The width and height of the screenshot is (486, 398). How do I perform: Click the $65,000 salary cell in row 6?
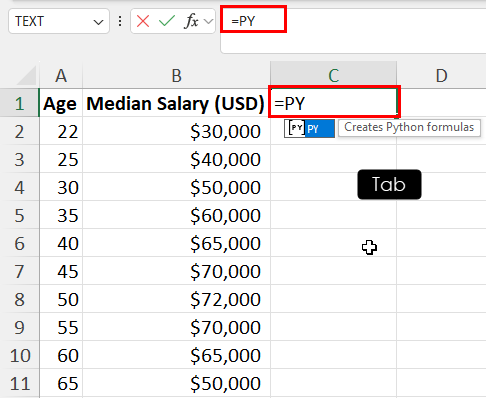[176, 243]
